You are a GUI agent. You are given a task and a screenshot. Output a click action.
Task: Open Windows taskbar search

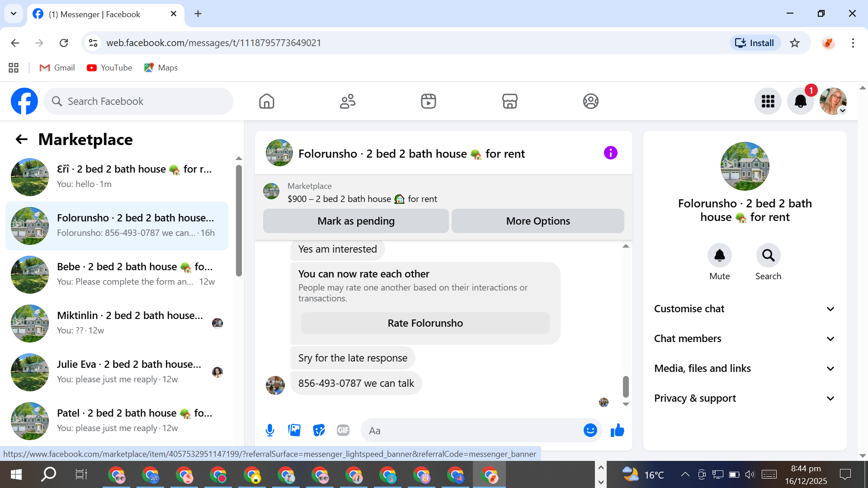click(49, 474)
